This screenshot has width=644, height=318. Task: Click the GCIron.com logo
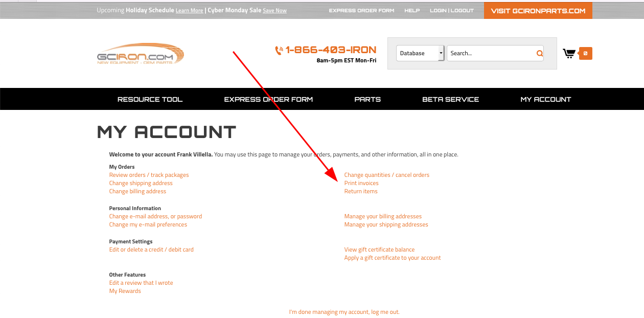point(141,54)
